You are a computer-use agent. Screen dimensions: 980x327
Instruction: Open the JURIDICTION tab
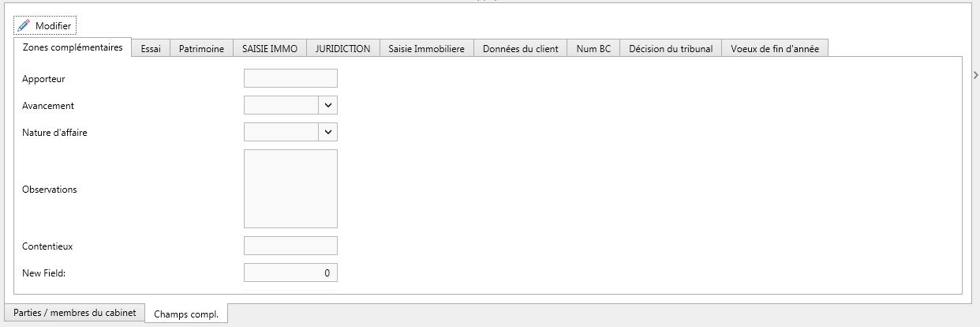[x=342, y=48]
